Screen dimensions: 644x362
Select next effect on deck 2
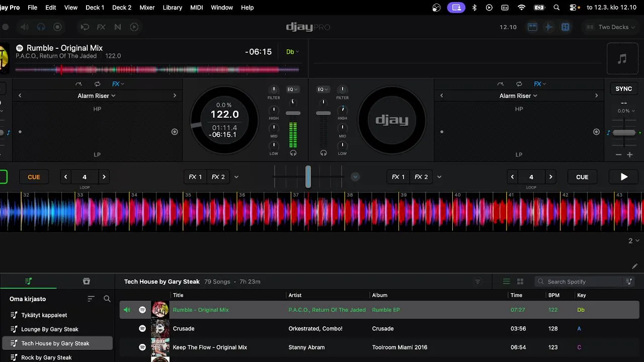(596, 96)
